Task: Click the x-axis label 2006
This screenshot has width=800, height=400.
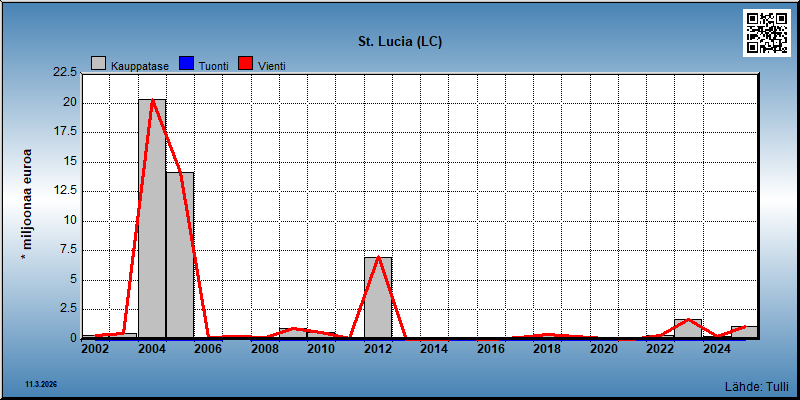Action: click(x=208, y=349)
